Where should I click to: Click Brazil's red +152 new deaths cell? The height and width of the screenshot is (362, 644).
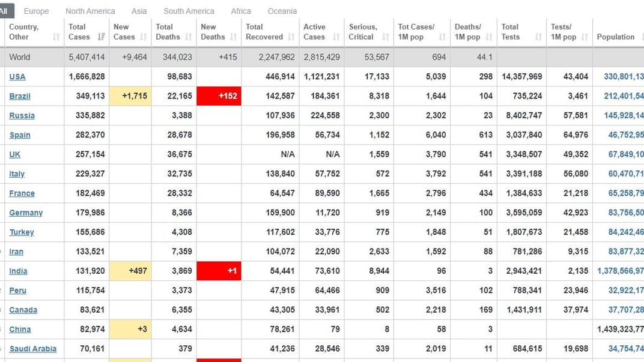point(219,96)
